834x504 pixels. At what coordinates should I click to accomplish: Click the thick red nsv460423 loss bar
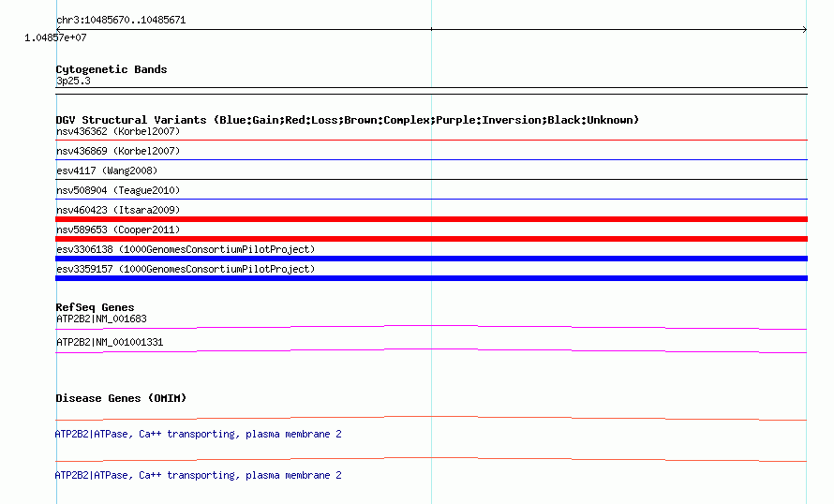click(x=431, y=219)
